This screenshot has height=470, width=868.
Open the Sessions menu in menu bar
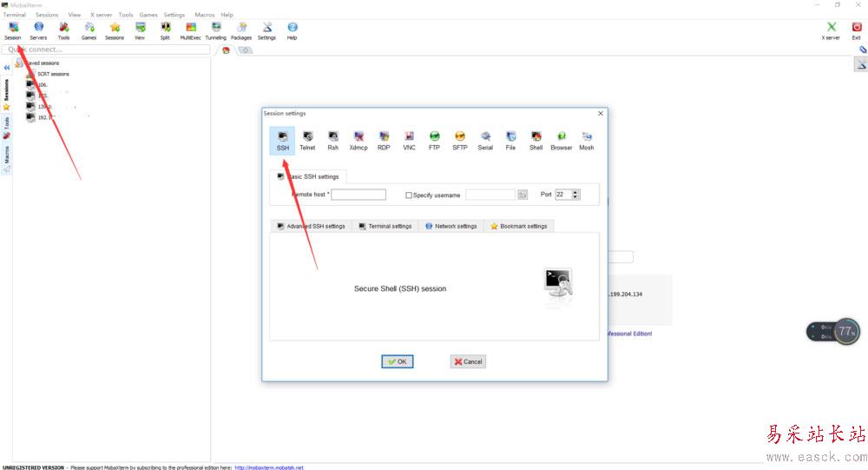[47, 15]
